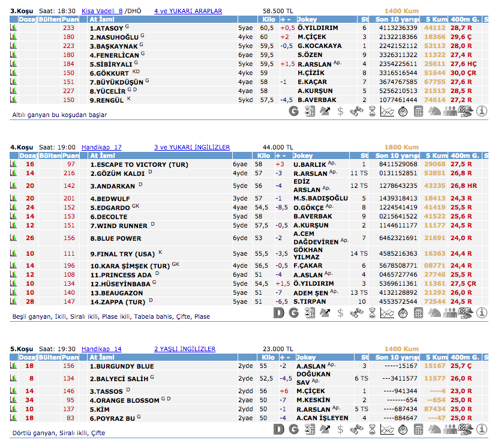Open the info icon below race 5
This screenshot has width=504, height=446.
(x=481, y=429)
